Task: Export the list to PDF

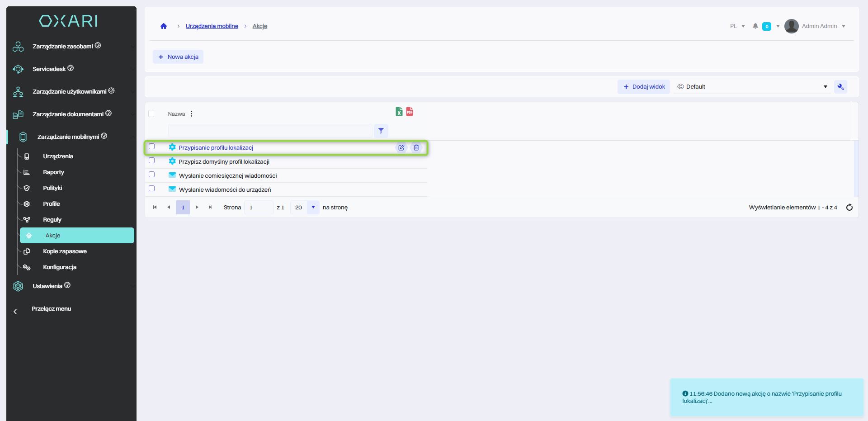Action: (410, 112)
